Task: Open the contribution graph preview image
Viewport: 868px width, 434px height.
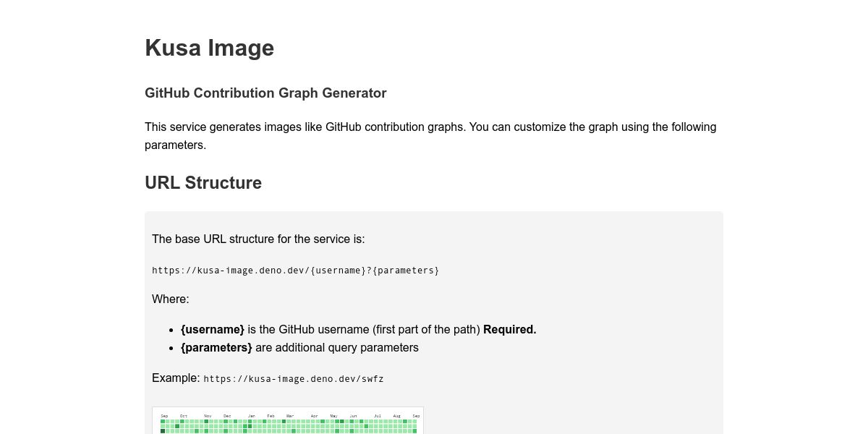Action: pyautogui.click(x=288, y=421)
